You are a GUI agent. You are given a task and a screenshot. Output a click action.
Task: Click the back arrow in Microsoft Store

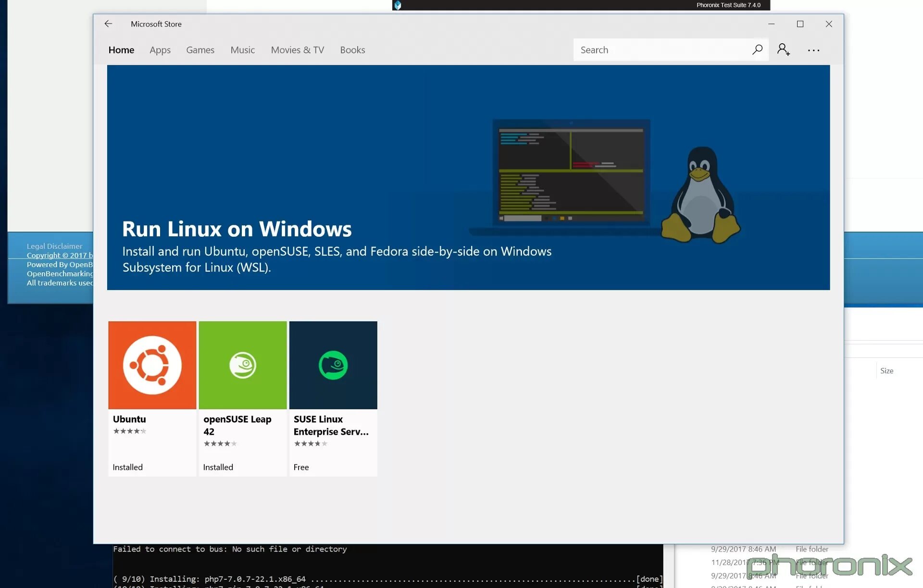pos(108,24)
